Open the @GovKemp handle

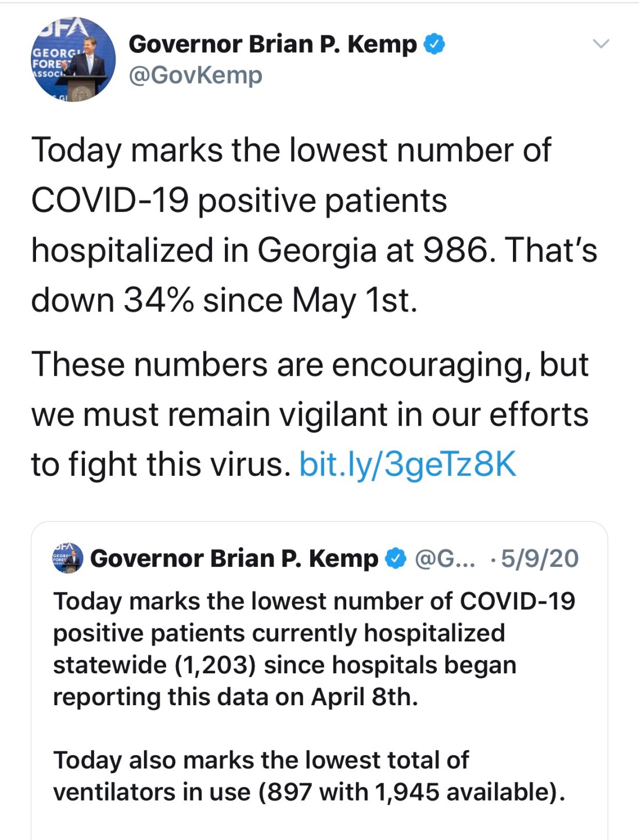(195, 75)
